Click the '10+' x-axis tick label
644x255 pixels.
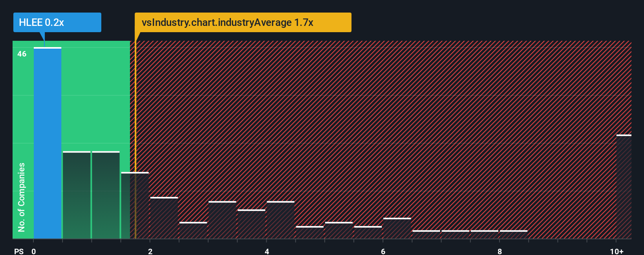click(617, 251)
